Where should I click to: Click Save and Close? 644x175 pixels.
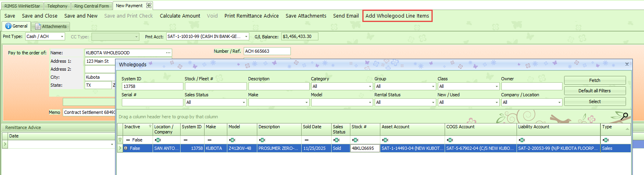pyautogui.click(x=40, y=16)
